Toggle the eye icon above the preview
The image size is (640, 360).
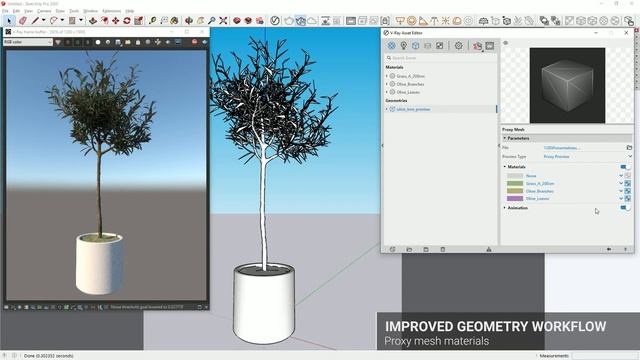[x=505, y=43]
